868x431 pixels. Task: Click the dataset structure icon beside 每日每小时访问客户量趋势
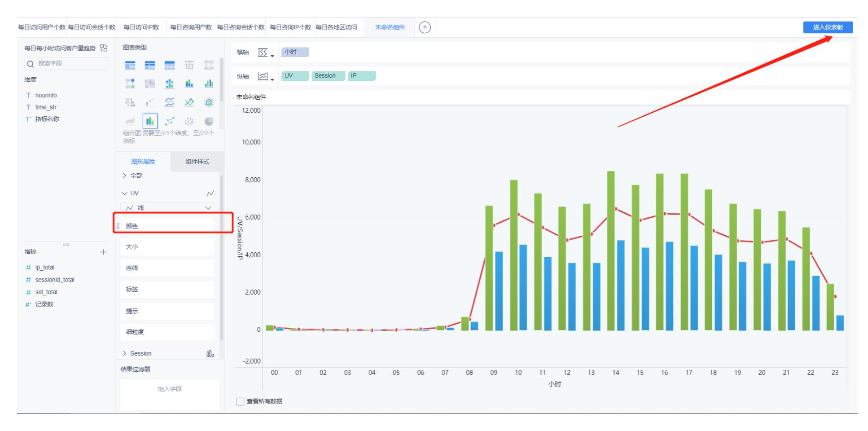click(104, 48)
